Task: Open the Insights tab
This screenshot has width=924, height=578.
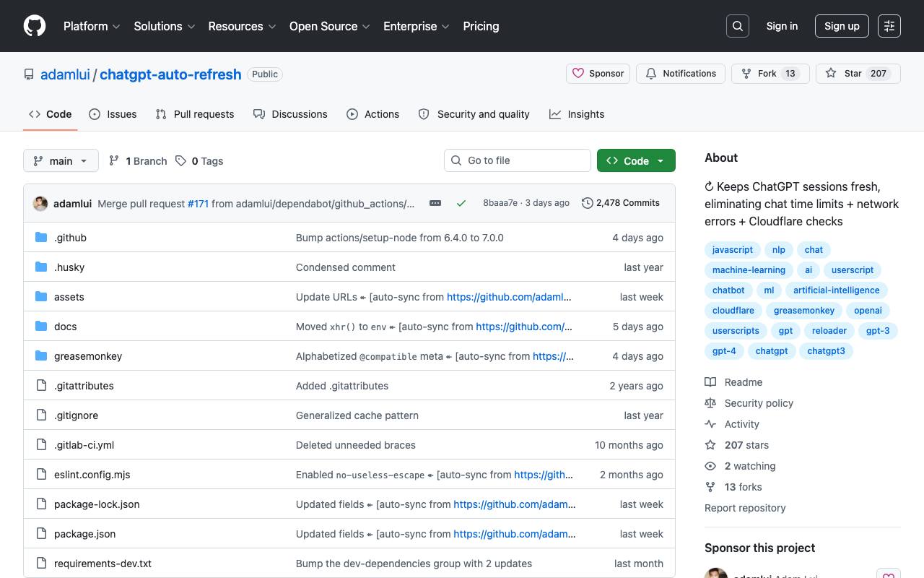Action: pyautogui.click(x=577, y=114)
